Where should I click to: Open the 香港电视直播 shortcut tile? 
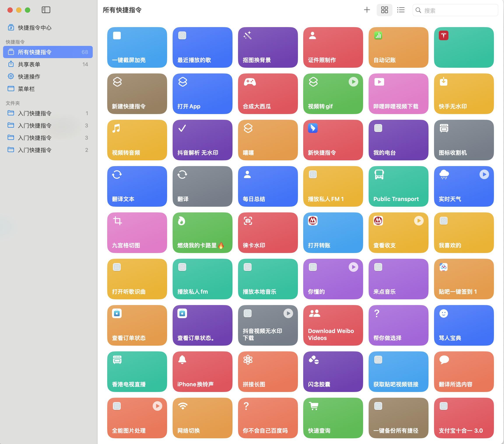(x=137, y=371)
